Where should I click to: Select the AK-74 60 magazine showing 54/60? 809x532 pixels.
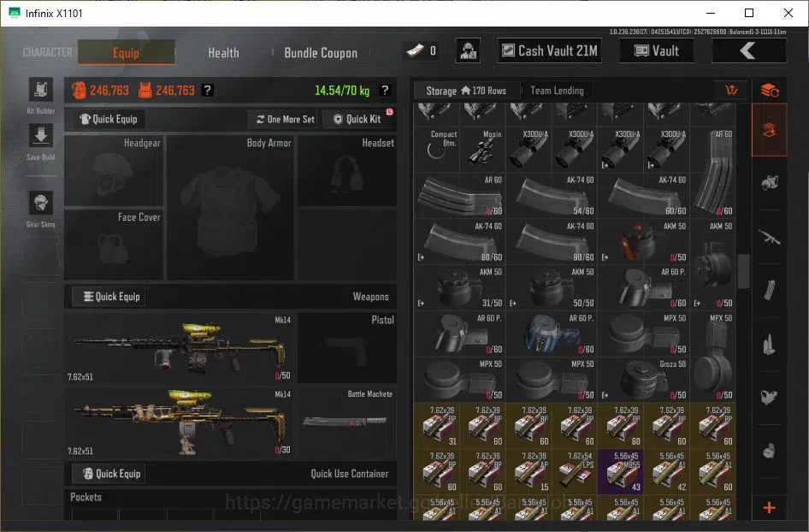click(x=551, y=195)
